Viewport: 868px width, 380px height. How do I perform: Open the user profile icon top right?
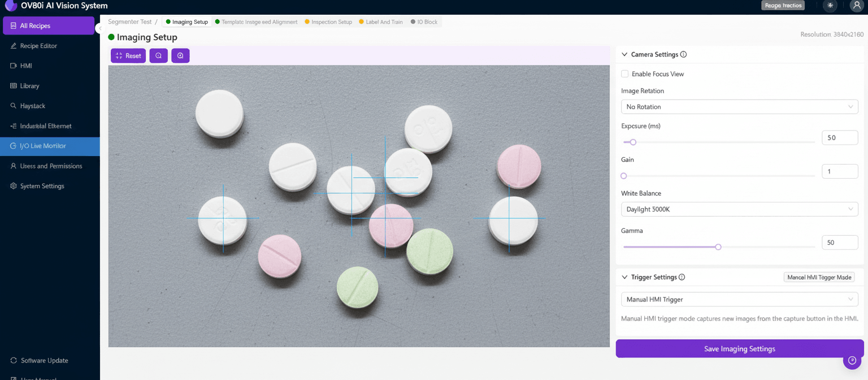click(856, 6)
